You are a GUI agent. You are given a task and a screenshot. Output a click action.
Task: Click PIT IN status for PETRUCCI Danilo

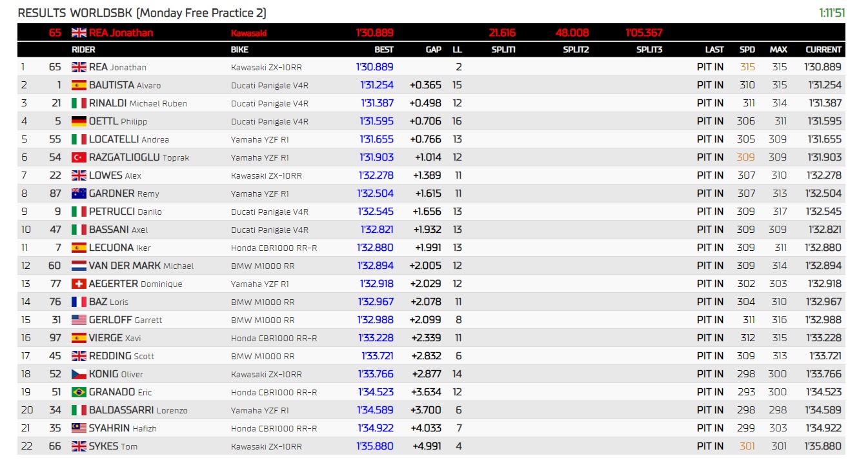710,211
